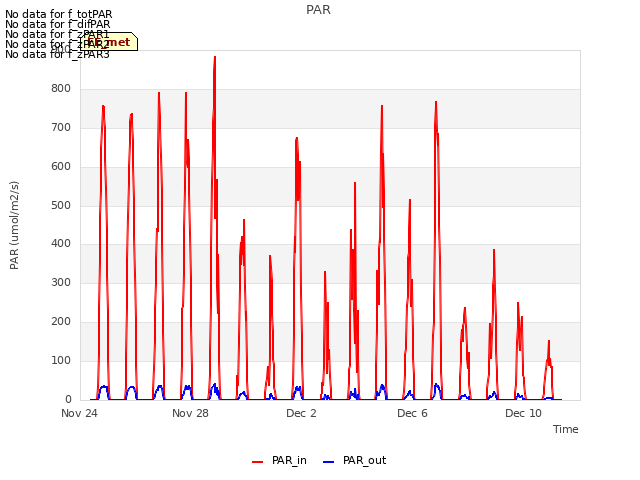This screenshot has height=480, width=640.
Task: Click the 300 y-axis tick label
Action: [x=61, y=282]
